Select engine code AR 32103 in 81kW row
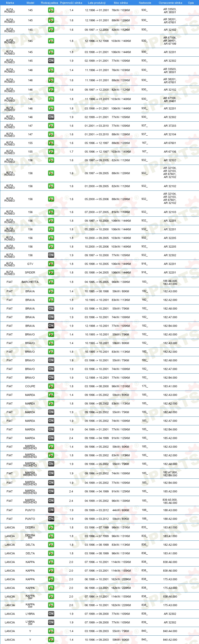Image resolution: width=199 pixels, height=644 pixels. click(170, 212)
